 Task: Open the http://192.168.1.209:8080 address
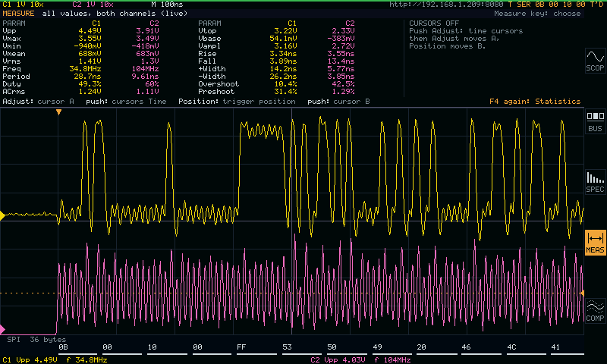[446, 5]
